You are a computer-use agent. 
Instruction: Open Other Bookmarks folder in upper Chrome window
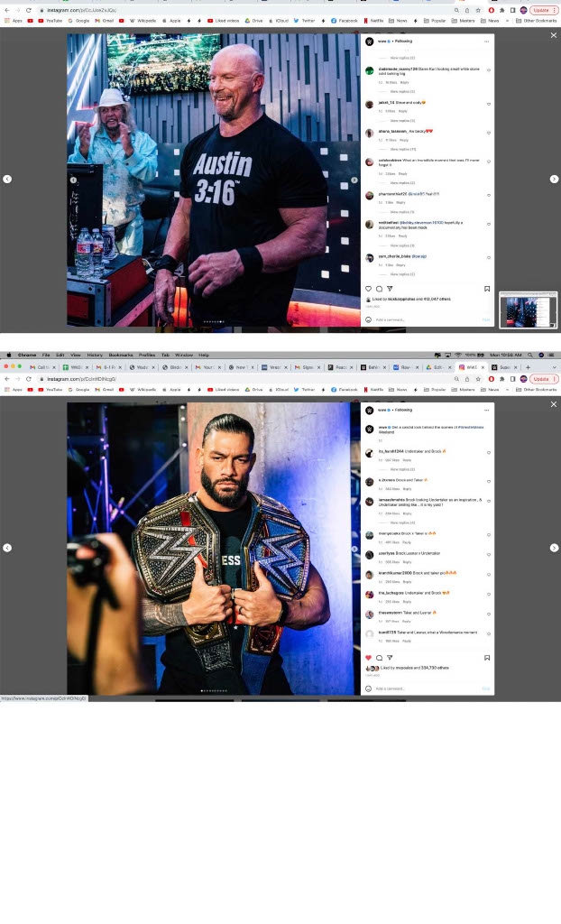536,21
